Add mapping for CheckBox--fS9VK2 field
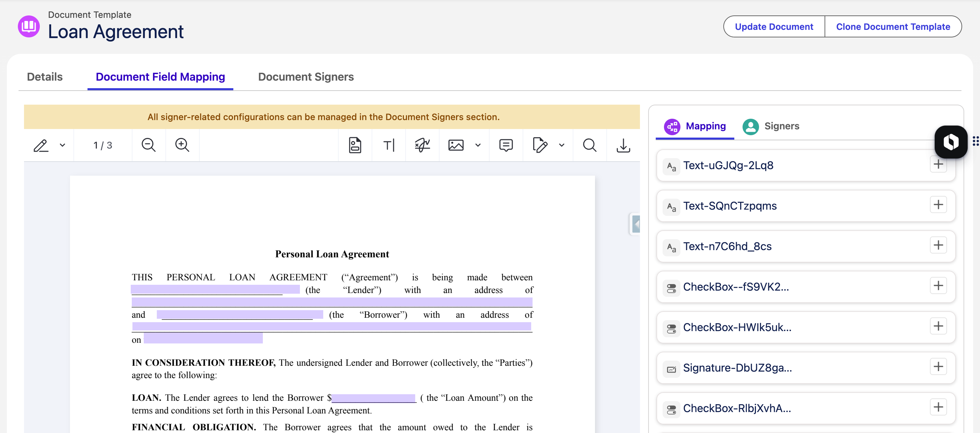The width and height of the screenshot is (980, 433). pos(938,286)
